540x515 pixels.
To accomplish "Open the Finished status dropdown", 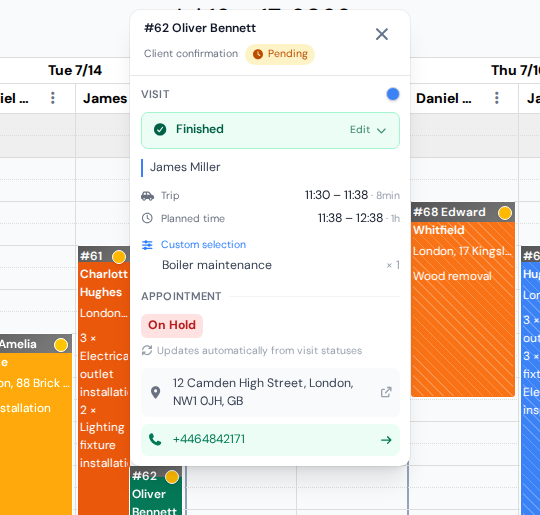I will click(x=270, y=130).
